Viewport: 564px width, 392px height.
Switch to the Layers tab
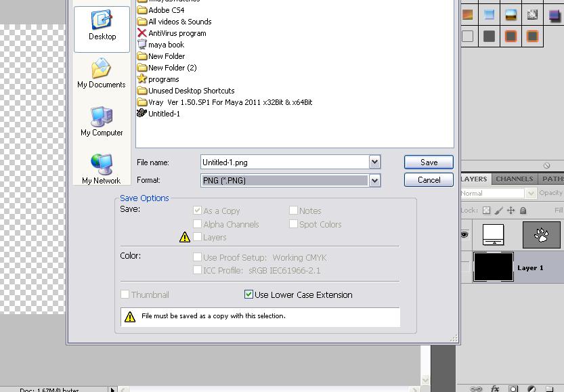point(474,179)
